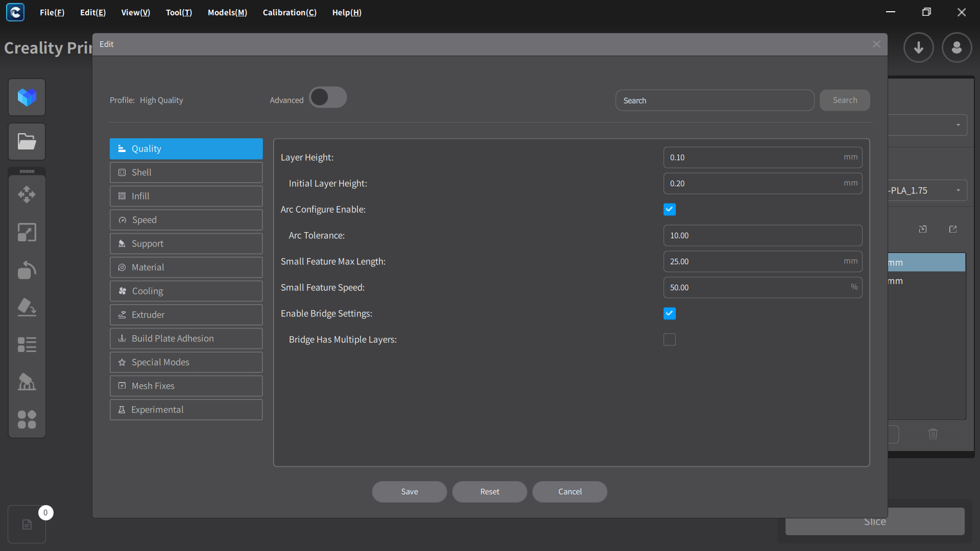The height and width of the screenshot is (551, 980).
Task: Open the list layout tool icon
Action: point(27,345)
